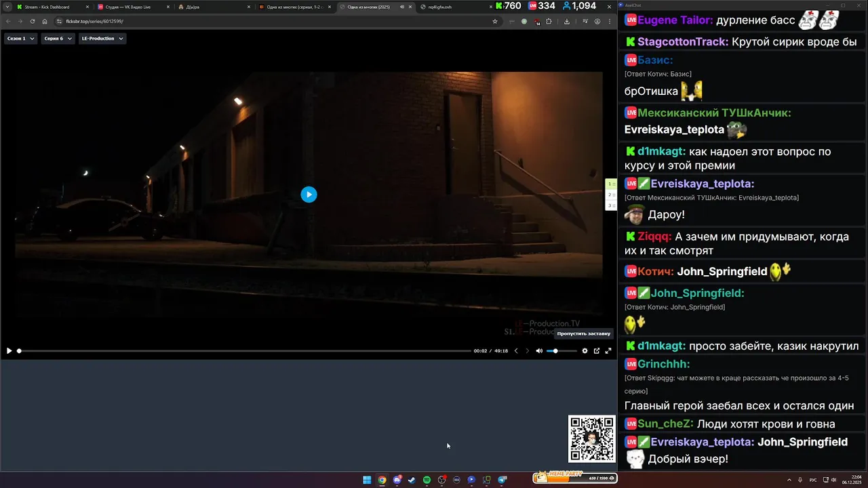Click chat text "Люди хотят крови и говна"
The image size is (868, 488).
(x=766, y=424)
